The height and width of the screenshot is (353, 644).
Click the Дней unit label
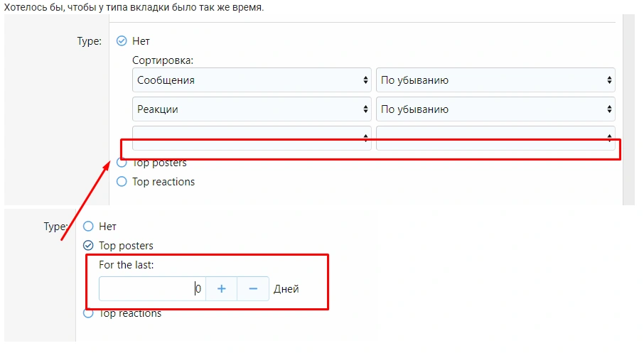[x=286, y=289]
